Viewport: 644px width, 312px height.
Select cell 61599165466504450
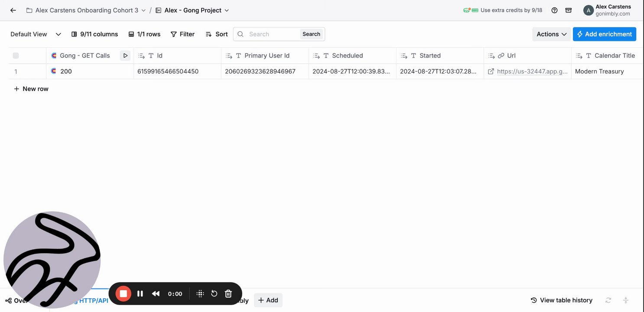[x=177, y=71]
